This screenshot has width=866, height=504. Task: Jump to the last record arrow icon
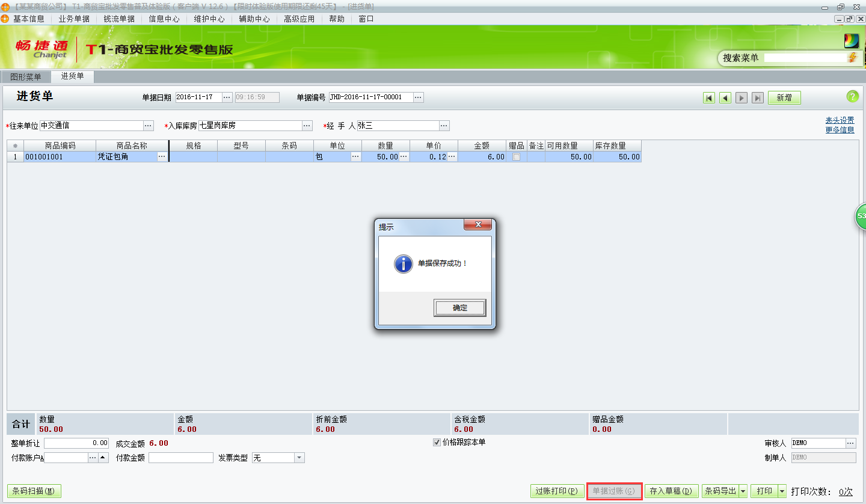pos(757,97)
